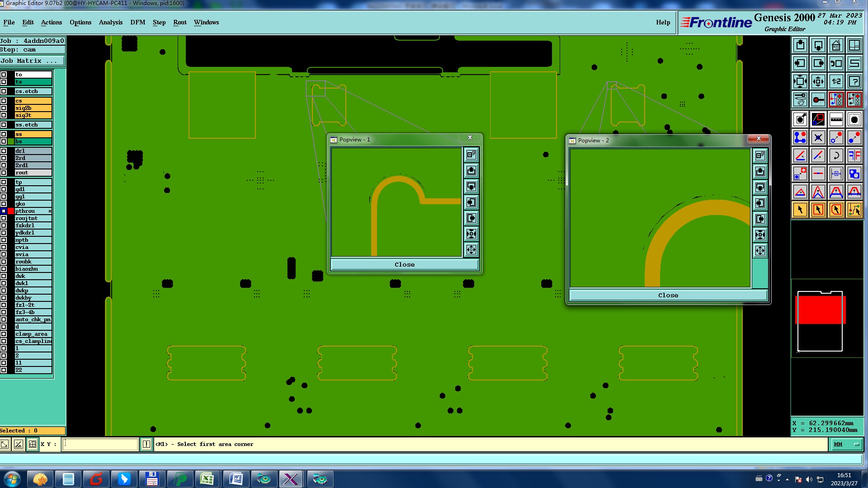This screenshot has width=868, height=488.
Task: Select the polygon selection arrow tool
Action: (836, 210)
